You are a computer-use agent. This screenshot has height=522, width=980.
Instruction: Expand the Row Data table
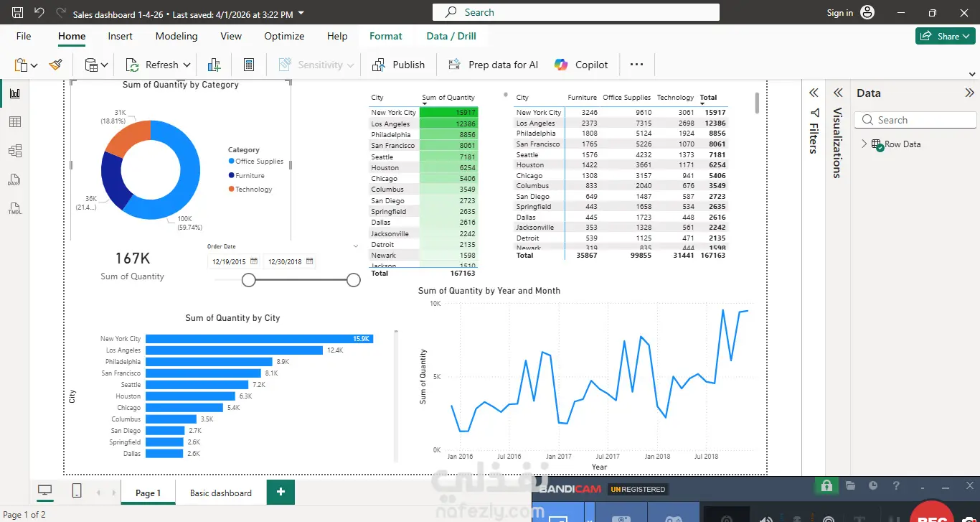coord(864,144)
